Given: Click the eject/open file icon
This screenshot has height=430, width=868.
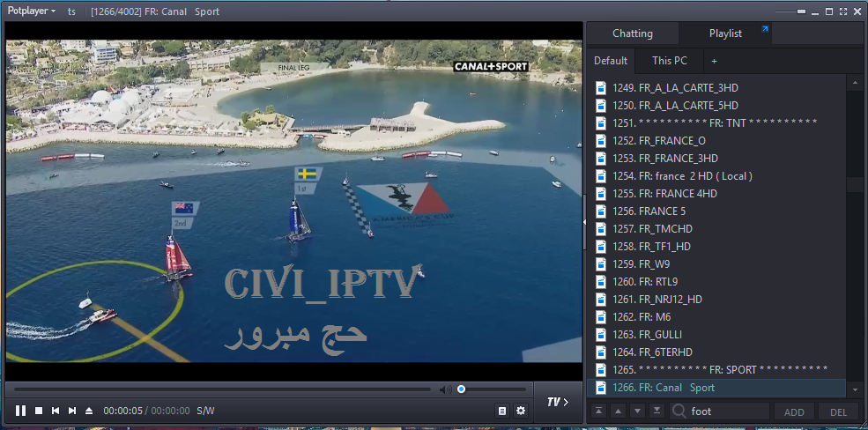Looking at the screenshot, I should pos(88,411).
